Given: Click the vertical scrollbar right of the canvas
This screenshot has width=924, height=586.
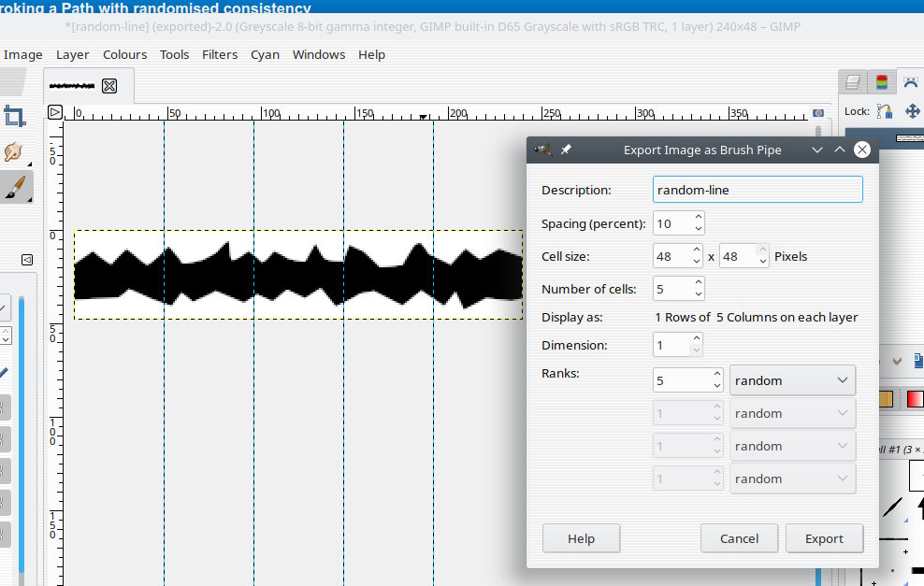Looking at the screenshot, I should tap(818, 131).
